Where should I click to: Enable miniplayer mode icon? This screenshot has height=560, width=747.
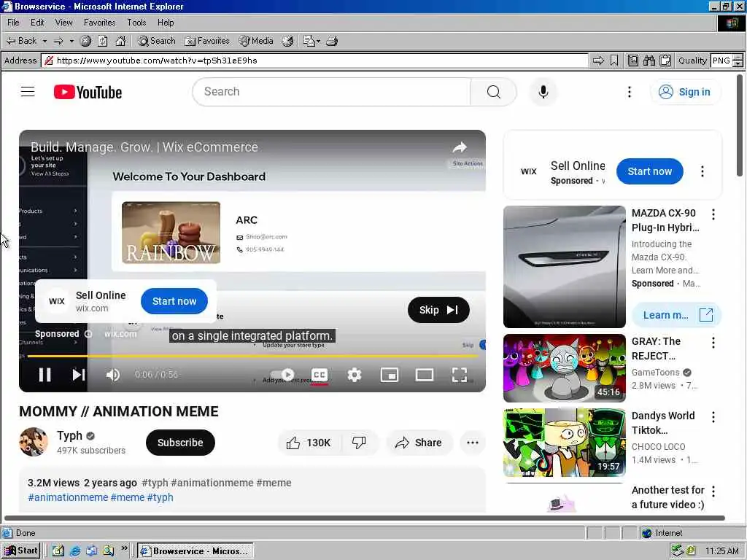click(390, 375)
